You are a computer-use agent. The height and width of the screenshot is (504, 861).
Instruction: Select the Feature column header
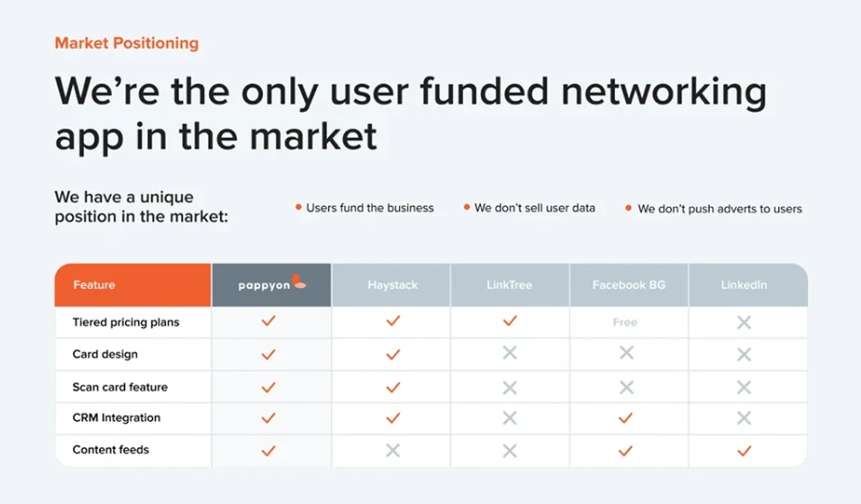point(95,284)
